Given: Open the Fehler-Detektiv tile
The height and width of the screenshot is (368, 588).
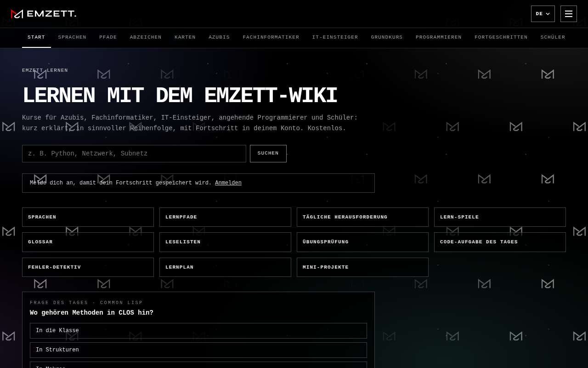Looking at the screenshot, I should click(88, 267).
